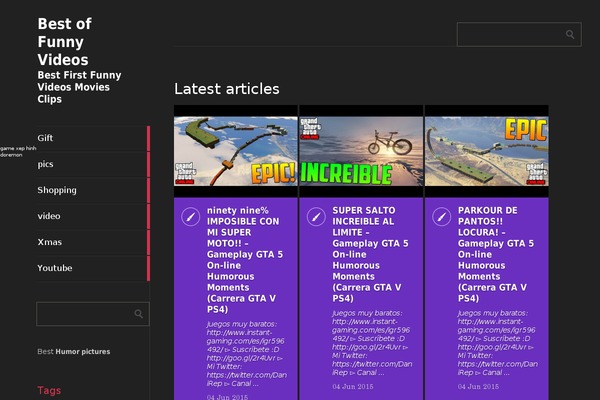Click '04 Jun 2015' date on SUPER SALTO card
The width and height of the screenshot is (600, 400).
(x=353, y=387)
